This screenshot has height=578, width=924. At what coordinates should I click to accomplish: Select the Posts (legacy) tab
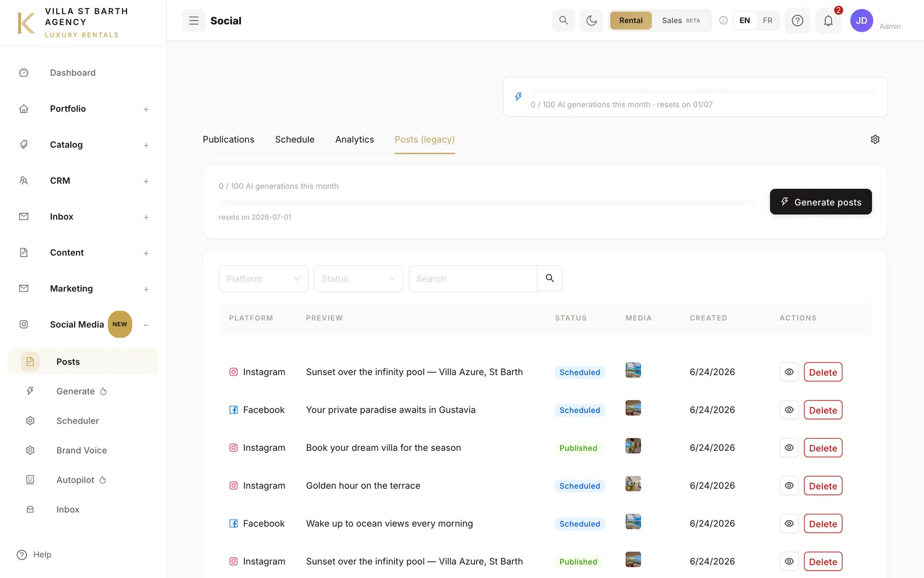(x=424, y=139)
